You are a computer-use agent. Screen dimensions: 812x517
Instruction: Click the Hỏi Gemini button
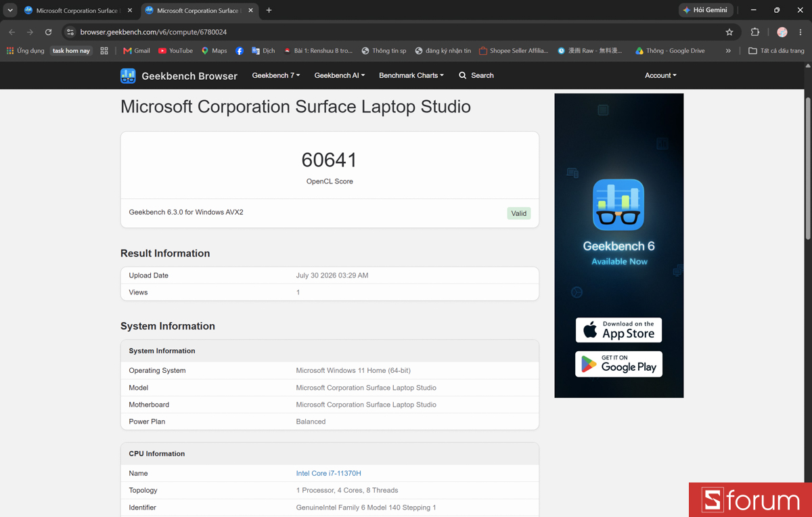706,10
